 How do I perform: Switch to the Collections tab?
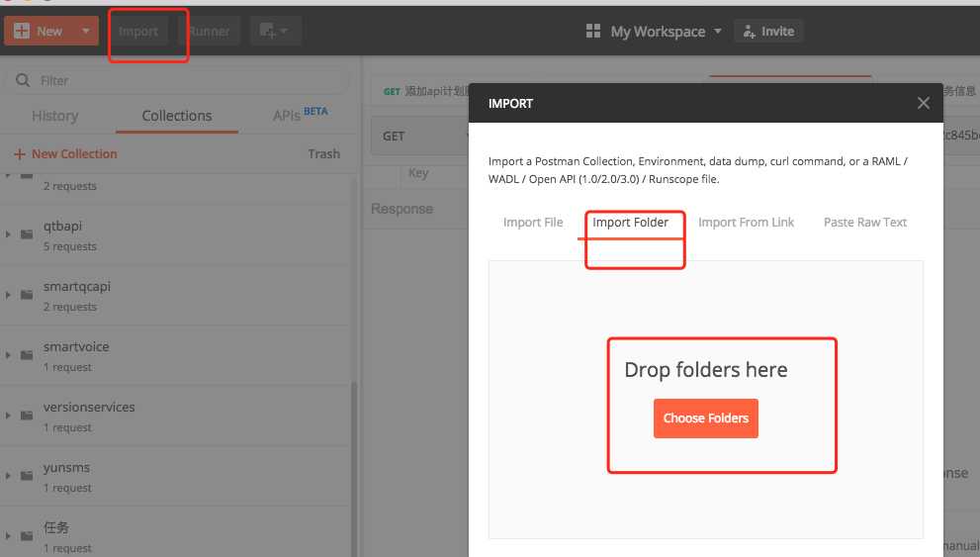tap(177, 116)
